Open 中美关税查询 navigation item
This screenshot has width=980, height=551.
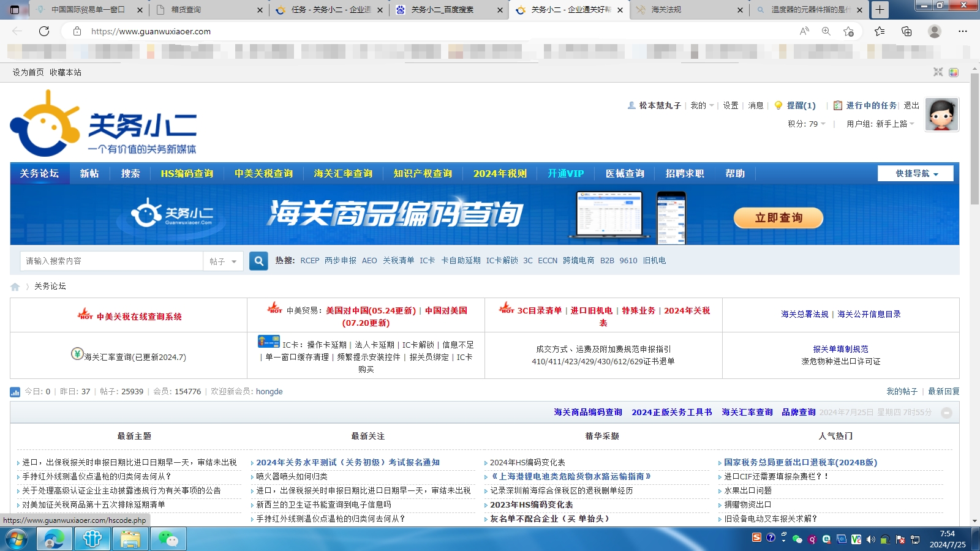263,173
